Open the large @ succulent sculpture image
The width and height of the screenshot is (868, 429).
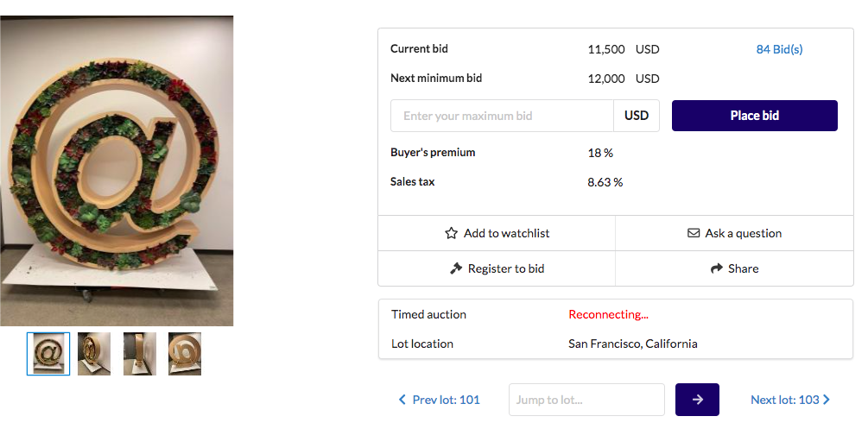pos(117,171)
